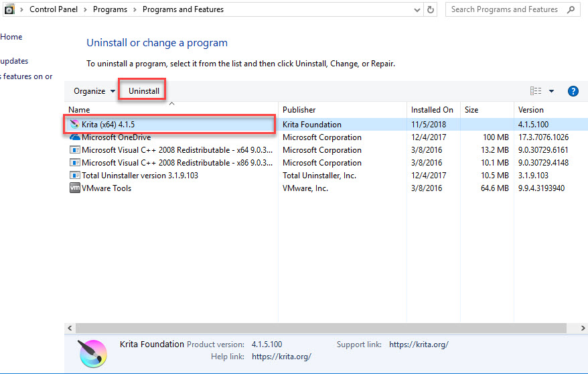Expand address bar history dropdown

click(x=417, y=10)
